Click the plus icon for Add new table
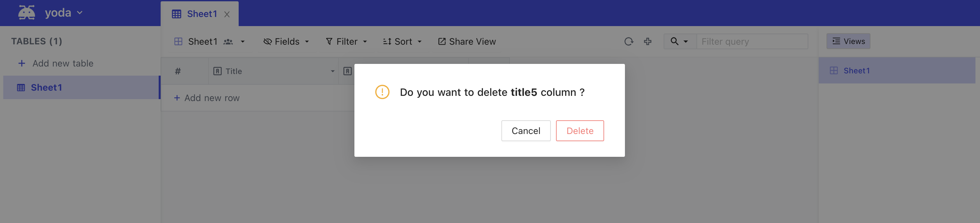 pyautogui.click(x=22, y=63)
